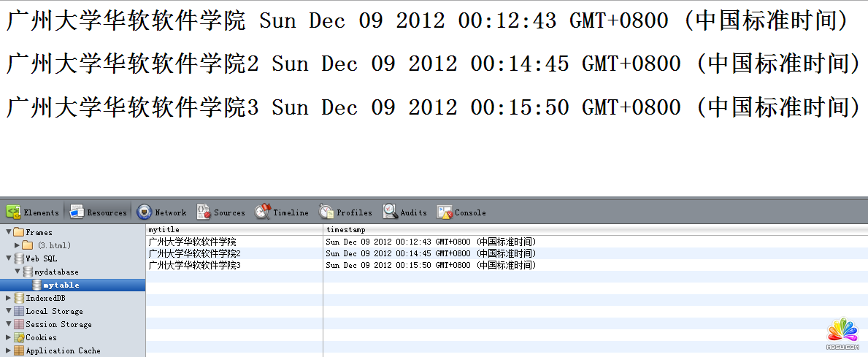Viewport: 868px width, 357px height.
Task: Select the Resources panel icon
Action: (x=77, y=212)
